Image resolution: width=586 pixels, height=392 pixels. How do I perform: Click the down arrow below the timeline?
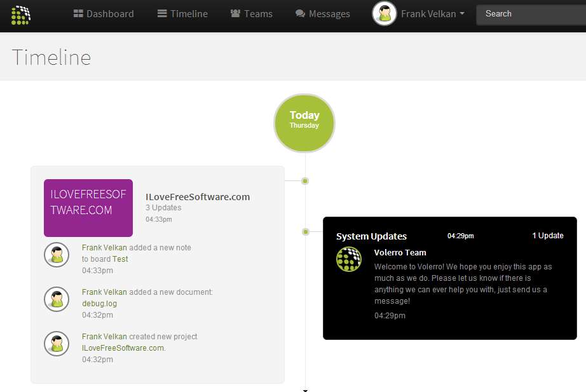(305, 390)
